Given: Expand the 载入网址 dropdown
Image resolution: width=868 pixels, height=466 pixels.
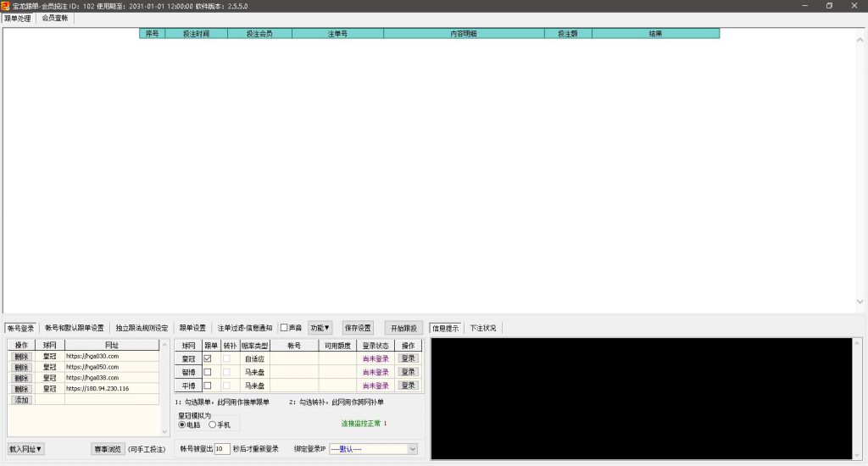Looking at the screenshot, I should [x=26, y=449].
